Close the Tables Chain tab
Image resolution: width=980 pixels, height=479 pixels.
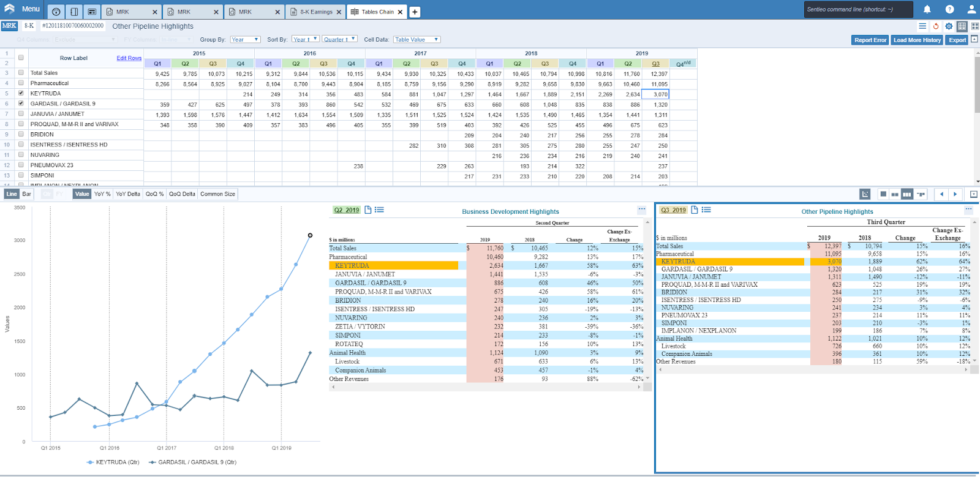click(x=400, y=12)
